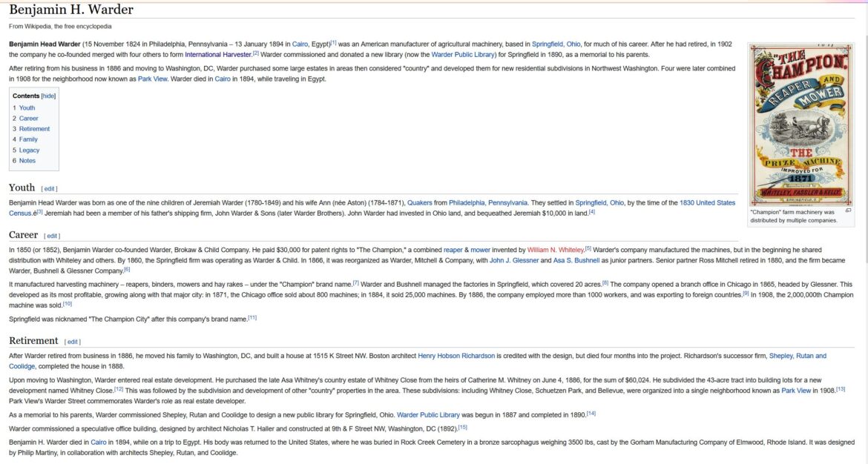This screenshot has width=868, height=464.
Task: Jump to Family in the Contents box
Action: (x=28, y=139)
